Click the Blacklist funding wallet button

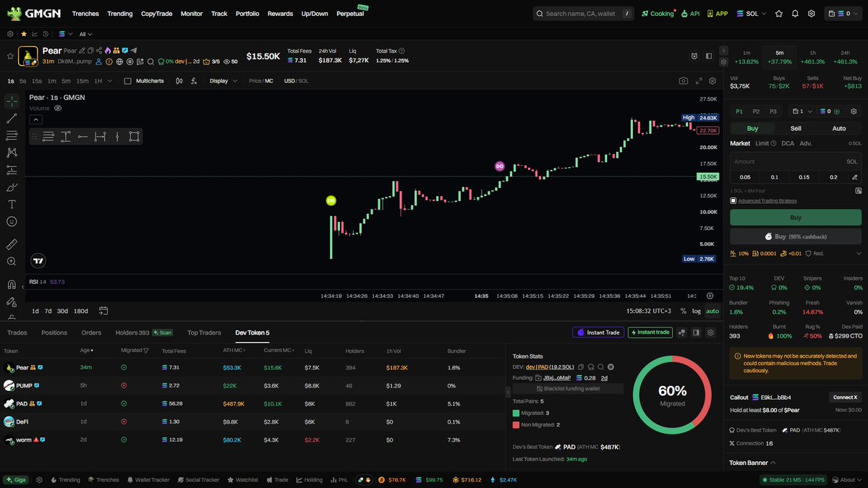tap(567, 388)
